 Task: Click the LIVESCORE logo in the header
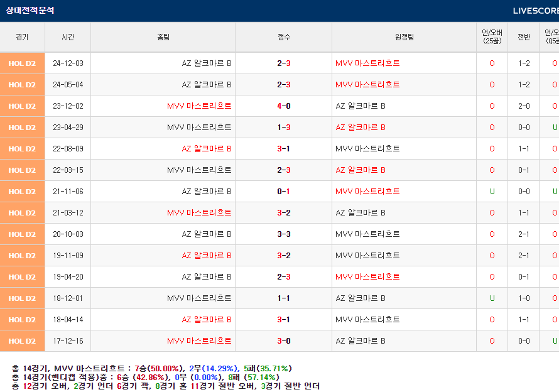(535, 11)
